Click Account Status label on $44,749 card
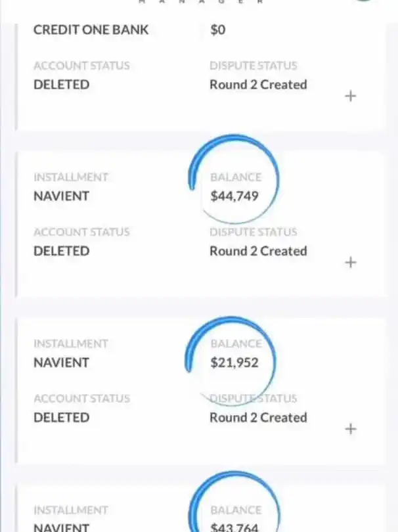 pyautogui.click(x=81, y=232)
